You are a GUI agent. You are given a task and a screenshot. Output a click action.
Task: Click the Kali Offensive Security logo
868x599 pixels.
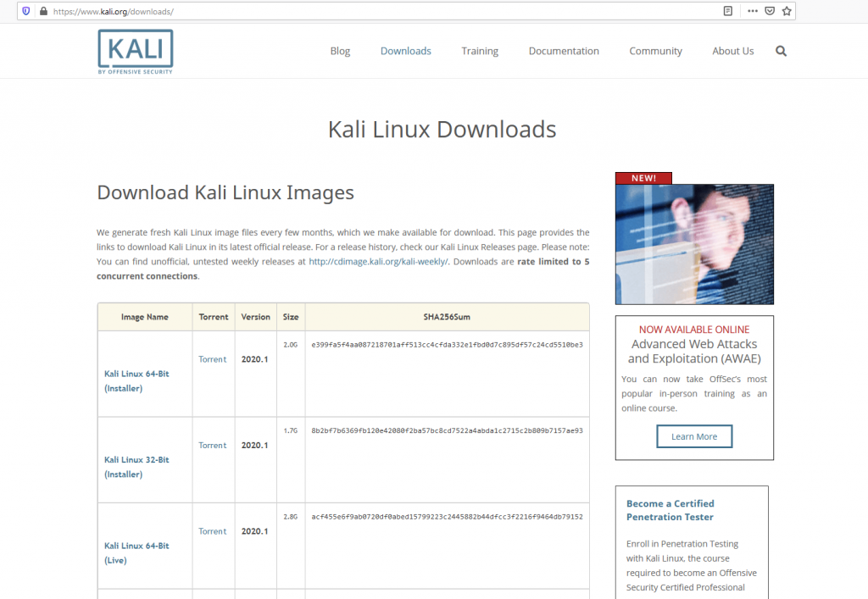tap(135, 51)
